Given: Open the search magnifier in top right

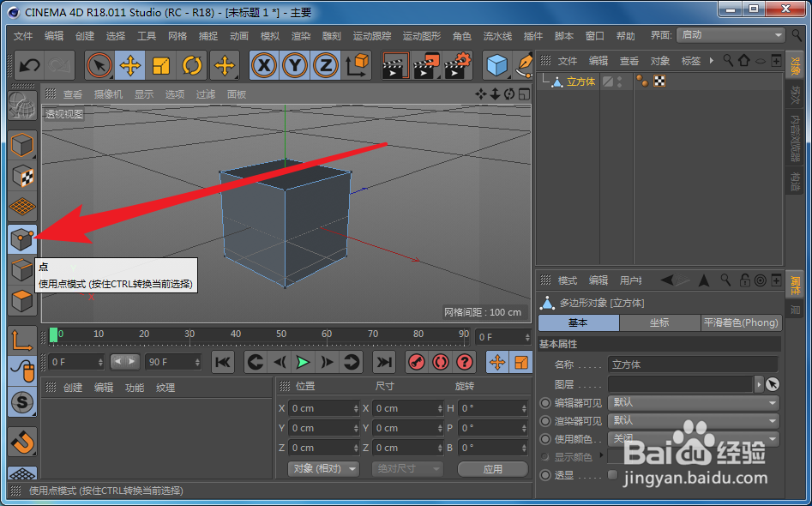Looking at the screenshot, I should [x=797, y=34].
